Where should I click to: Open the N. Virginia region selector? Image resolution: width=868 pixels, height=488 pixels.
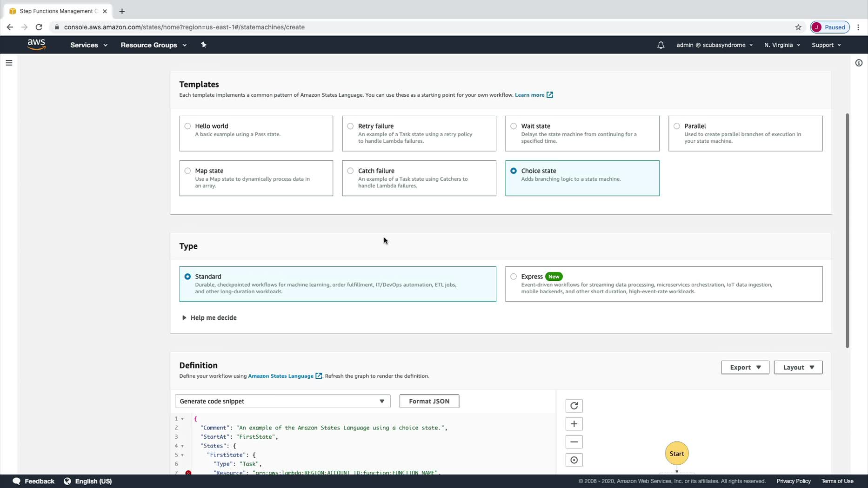pyautogui.click(x=782, y=45)
